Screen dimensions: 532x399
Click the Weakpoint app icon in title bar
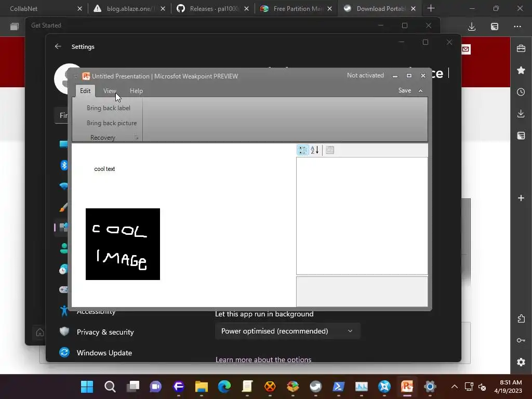tap(86, 76)
